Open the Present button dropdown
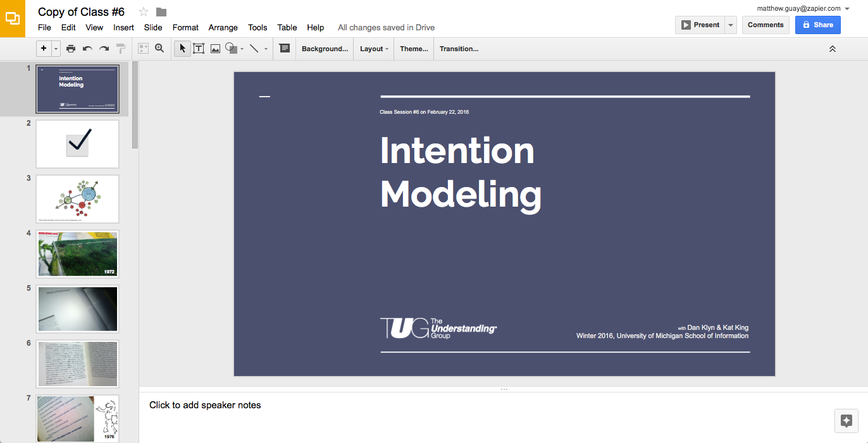 730,25
